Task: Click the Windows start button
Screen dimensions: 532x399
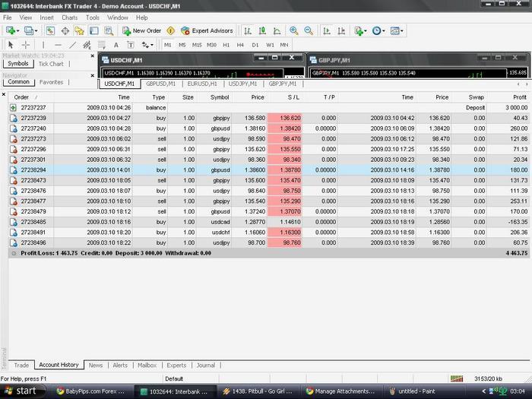Action: [x=22, y=391]
